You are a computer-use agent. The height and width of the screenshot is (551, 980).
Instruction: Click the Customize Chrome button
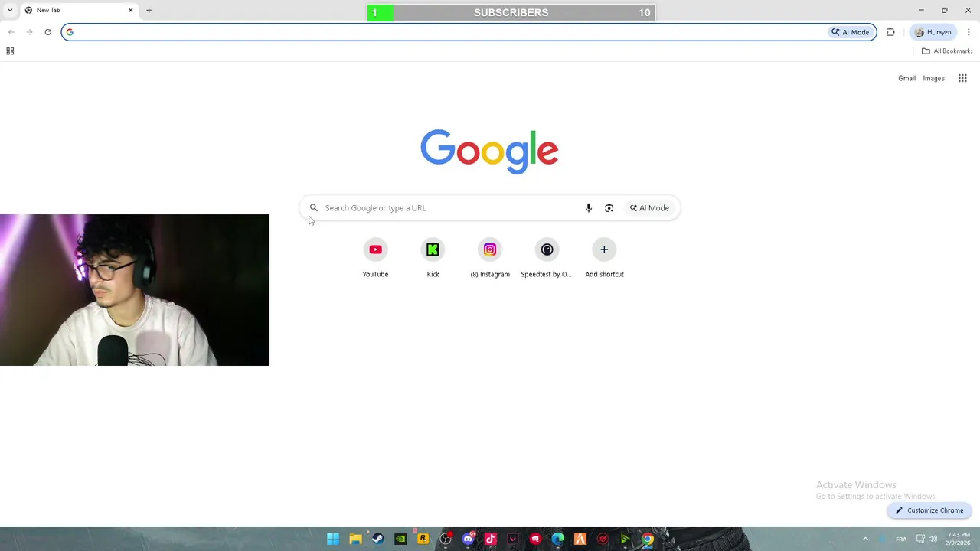pyautogui.click(x=929, y=510)
